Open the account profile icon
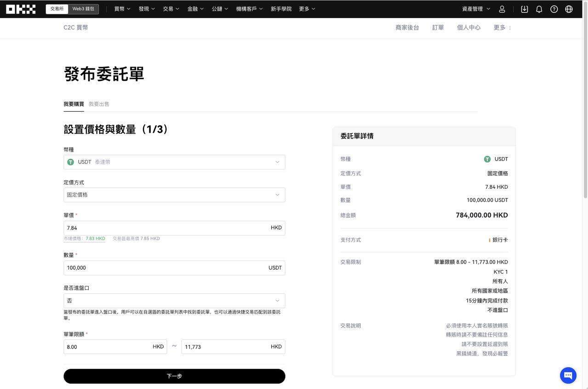 (x=502, y=8)
